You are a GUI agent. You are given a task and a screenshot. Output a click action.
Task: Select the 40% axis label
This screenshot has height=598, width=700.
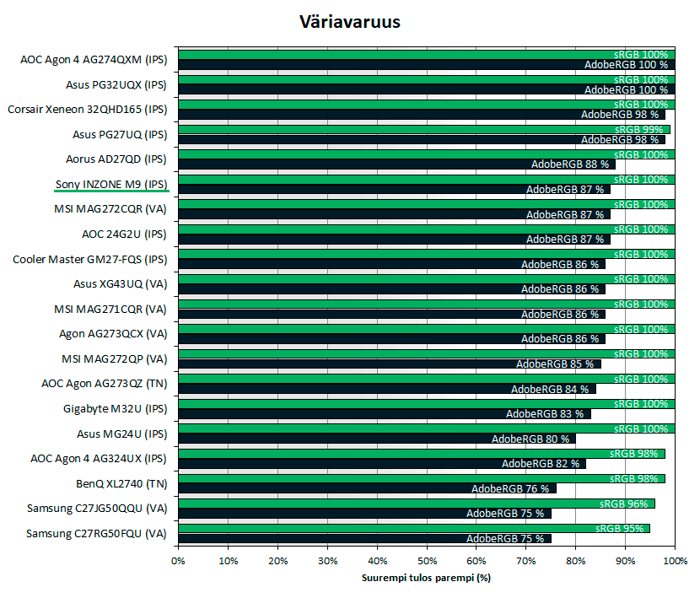click(377, 561)
